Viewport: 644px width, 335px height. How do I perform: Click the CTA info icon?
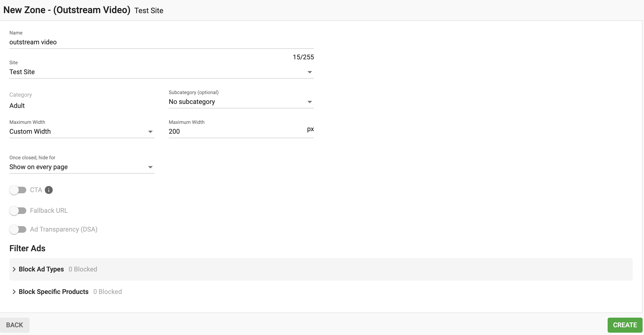click(x=49, y=190)
